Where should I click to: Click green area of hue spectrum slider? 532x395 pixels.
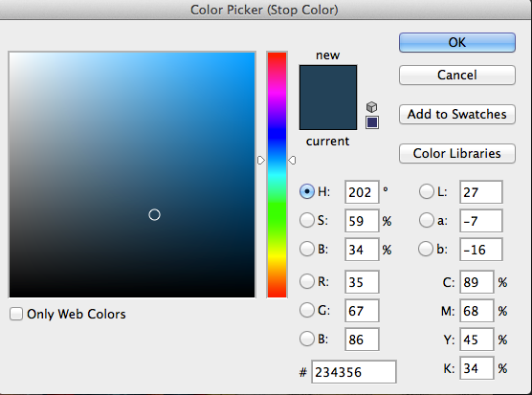tap(277, 213)
